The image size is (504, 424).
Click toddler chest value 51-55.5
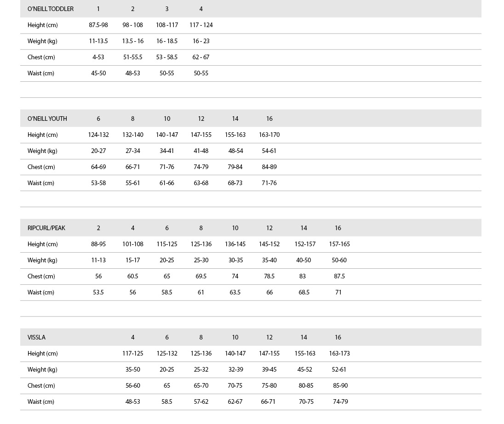click(133, 57)
